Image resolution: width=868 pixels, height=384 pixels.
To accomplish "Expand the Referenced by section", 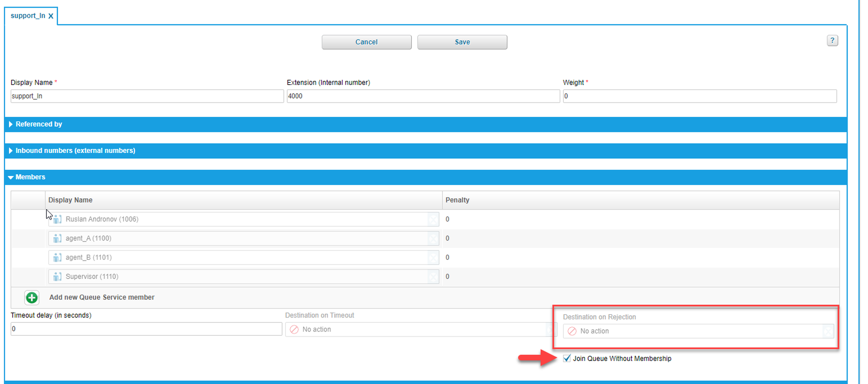I will tap(39, 124).
